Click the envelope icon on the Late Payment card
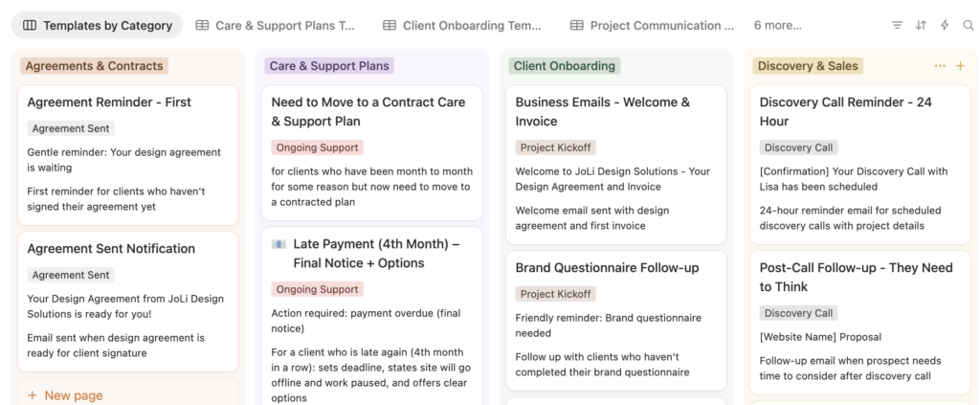Screen dimensions: 980x405 tap(278, 244)
